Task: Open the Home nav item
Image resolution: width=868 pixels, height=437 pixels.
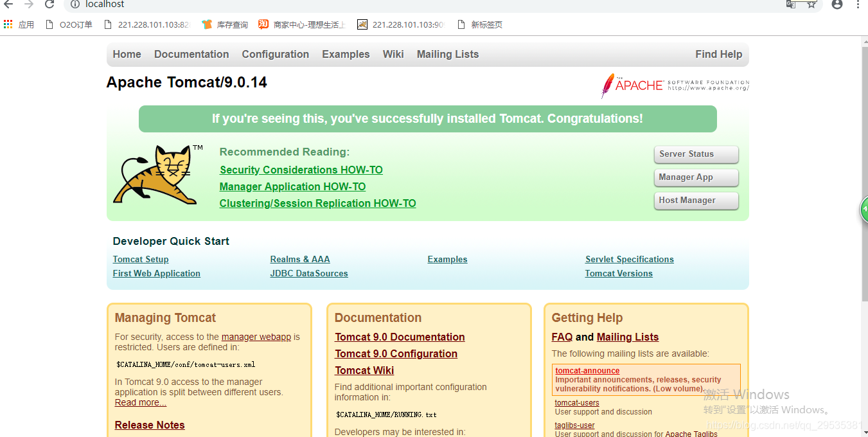Action: pos(127,55)
